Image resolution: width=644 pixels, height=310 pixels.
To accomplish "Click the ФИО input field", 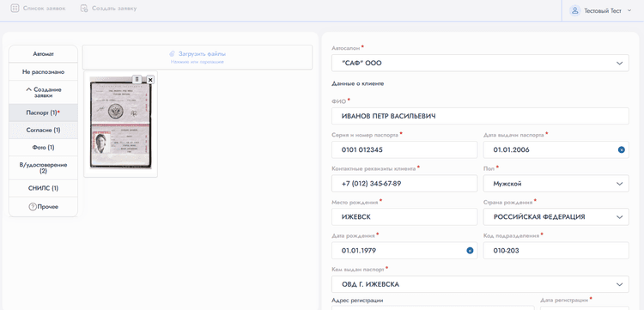I will coord(480,116).
